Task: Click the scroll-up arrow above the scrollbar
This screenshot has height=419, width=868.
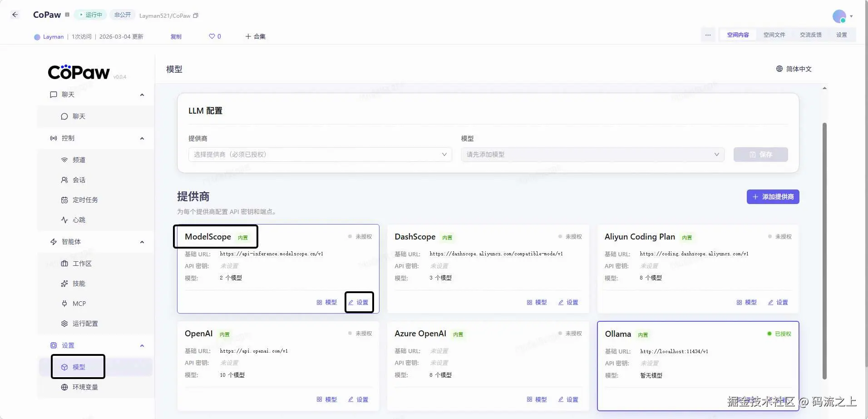Action: point(824,88)
